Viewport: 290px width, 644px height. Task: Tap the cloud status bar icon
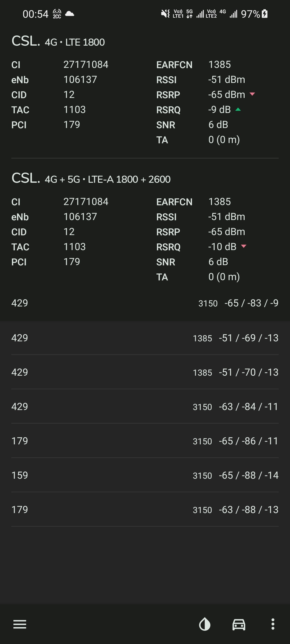pyautogui.click(x=70, y=14)
